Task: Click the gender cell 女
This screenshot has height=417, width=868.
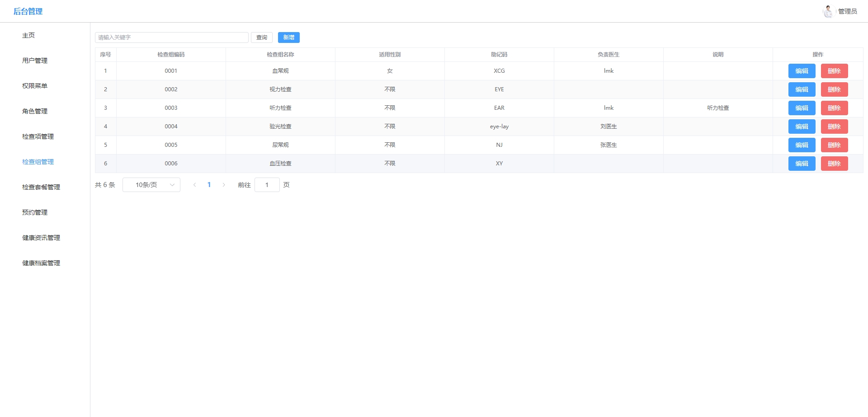Action: (x=390, y=71)
